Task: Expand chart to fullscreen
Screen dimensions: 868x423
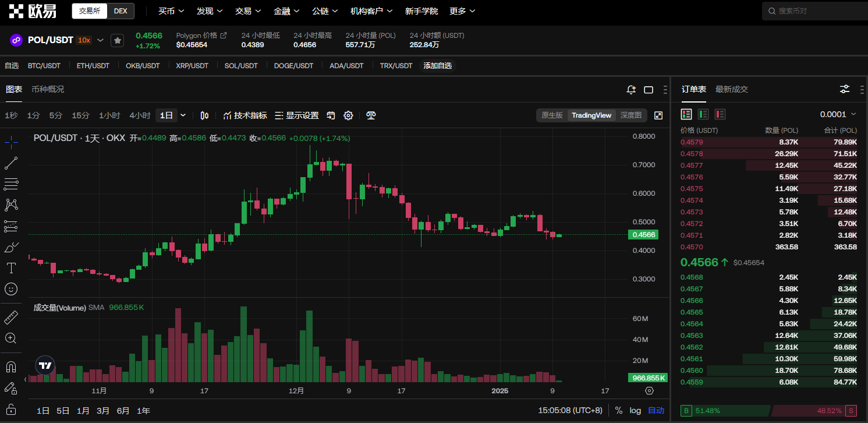Action: [x=658, y=115]
